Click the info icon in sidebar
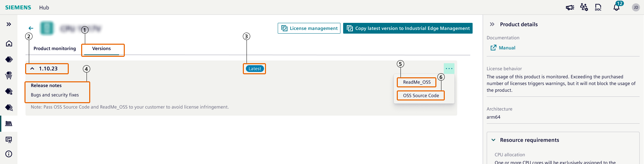Viewport: 644px width, 164px height. (x=9, y=154)
